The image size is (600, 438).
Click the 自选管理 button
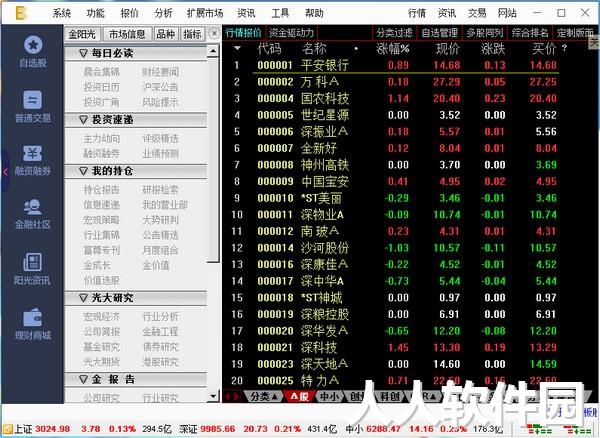(439, 33)
